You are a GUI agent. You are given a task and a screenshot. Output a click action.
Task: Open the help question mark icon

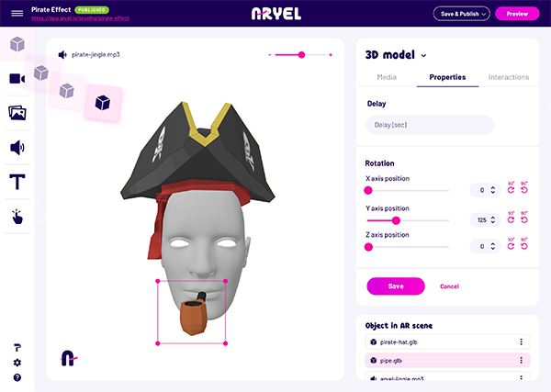pos(17,377)
